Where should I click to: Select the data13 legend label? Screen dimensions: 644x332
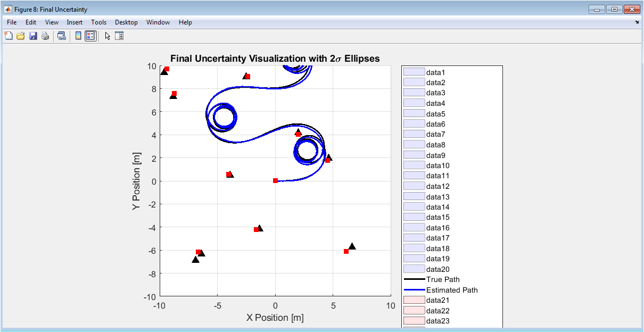[x=438, y=196]
